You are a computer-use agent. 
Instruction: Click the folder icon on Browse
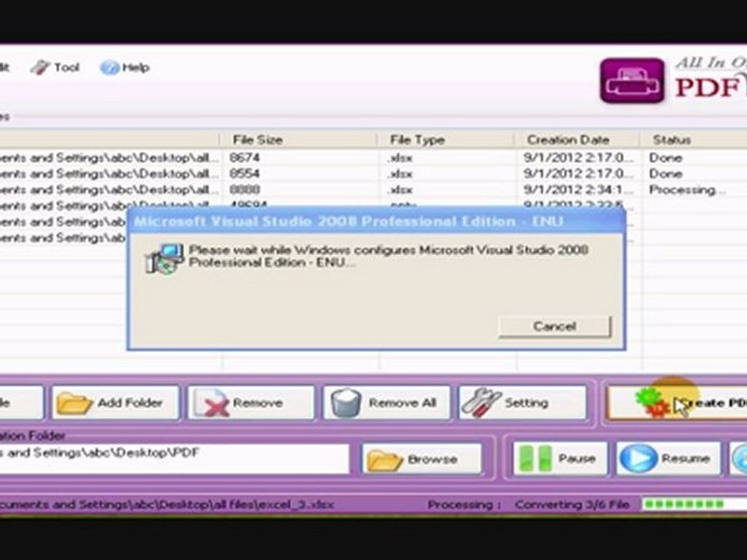point(385,460)
